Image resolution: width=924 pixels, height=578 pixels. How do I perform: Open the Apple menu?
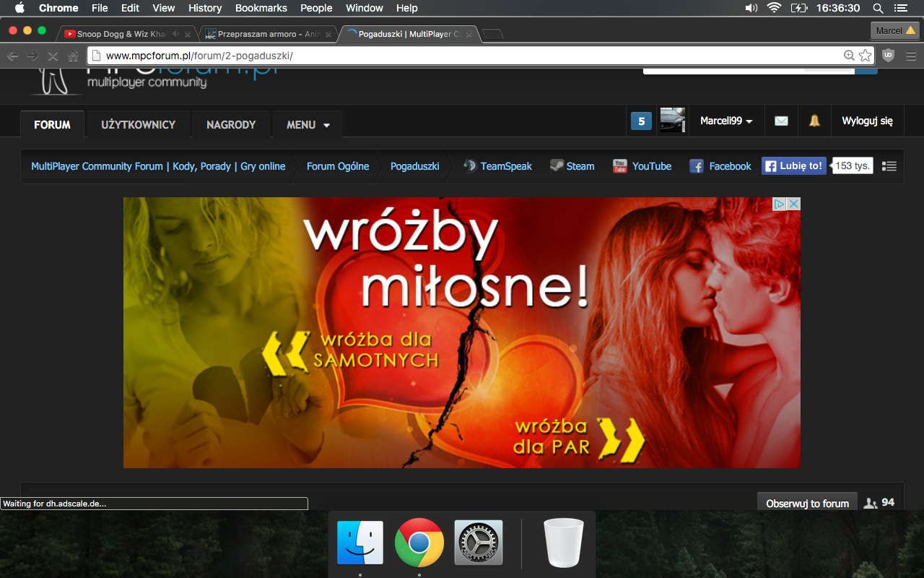(x=19, y=8)
